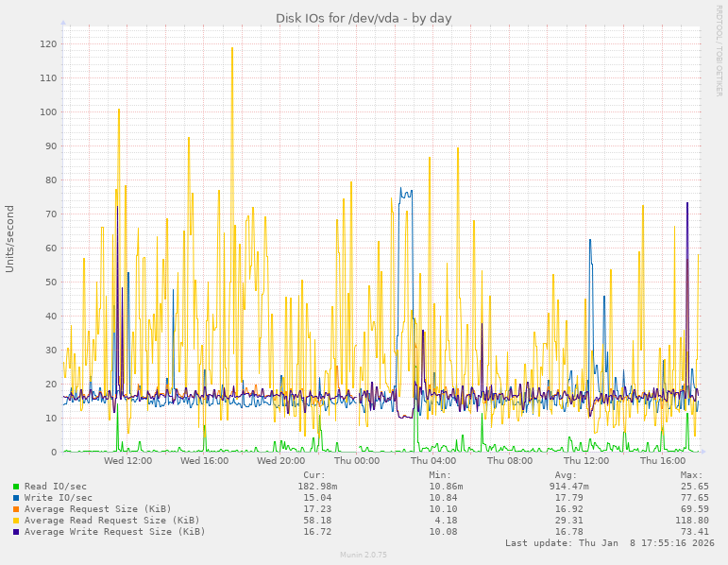Click the 'Max:' column header
This screenshot has width=728, height=565.
tap(692, 475)
